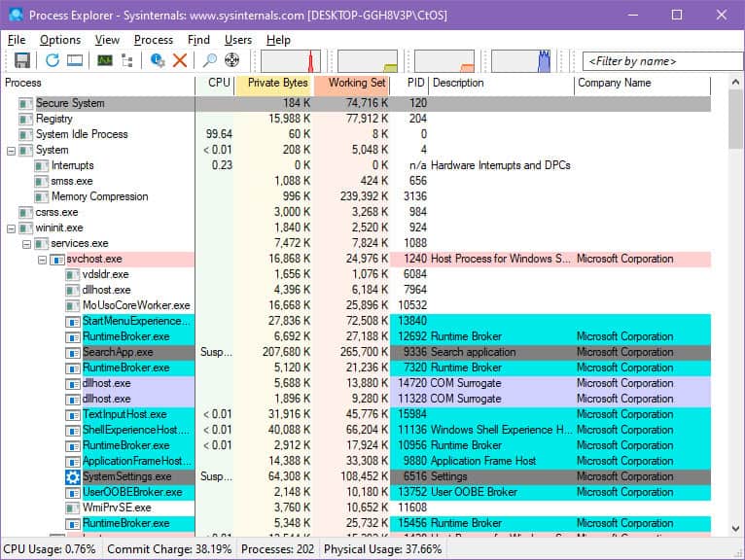Select the StartMenuExperience process row
This screenshot has width=745, height=560.
(x=357, y=321)
